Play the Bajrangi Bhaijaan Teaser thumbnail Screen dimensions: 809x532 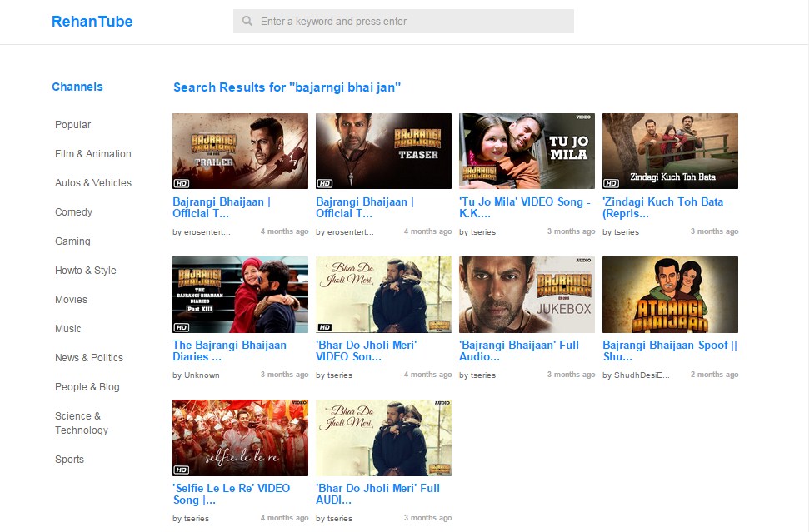coord(383,151)
